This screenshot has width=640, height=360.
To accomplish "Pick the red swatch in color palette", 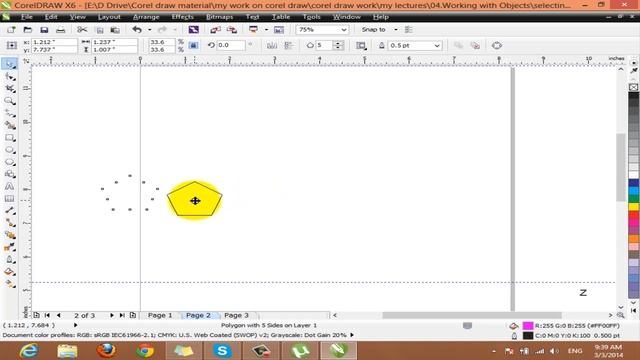I will click(633, 215).
